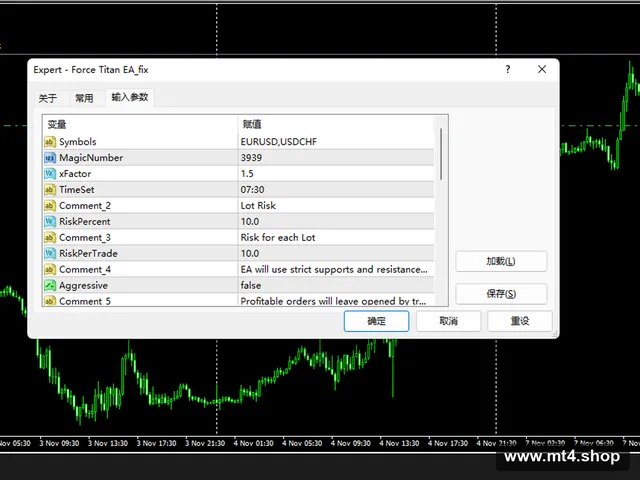Click the string icon beside Comment_5
The height and width of the screenshot is (480, 640).
point(50,301)
